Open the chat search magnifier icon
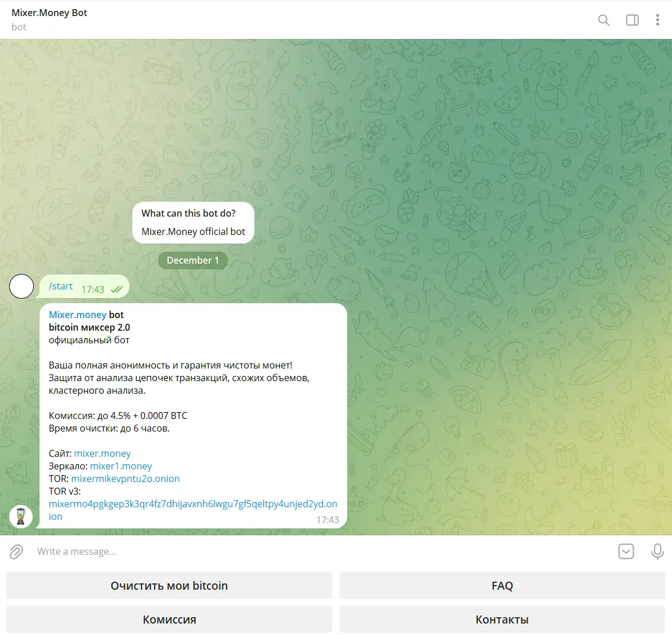This screenshot has width=672, height=635. pyautogui.click(x=603, y=20)
